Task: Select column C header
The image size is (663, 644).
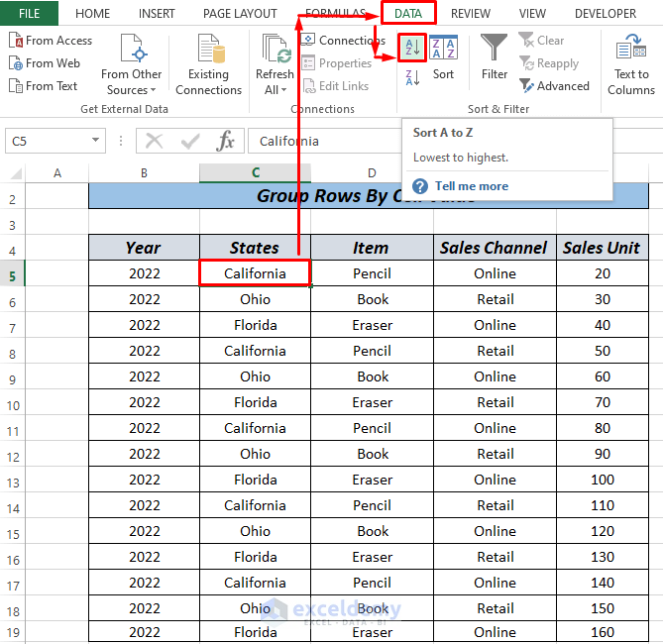Action: coord(255,173)
